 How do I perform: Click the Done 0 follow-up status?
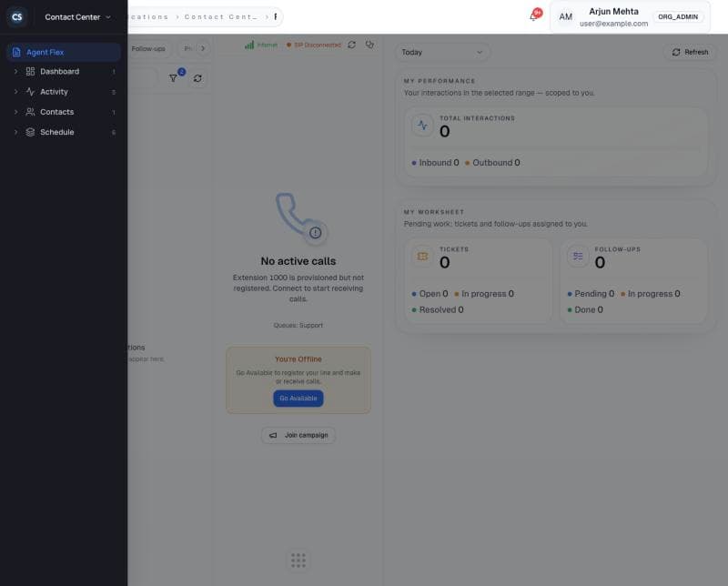585,309
